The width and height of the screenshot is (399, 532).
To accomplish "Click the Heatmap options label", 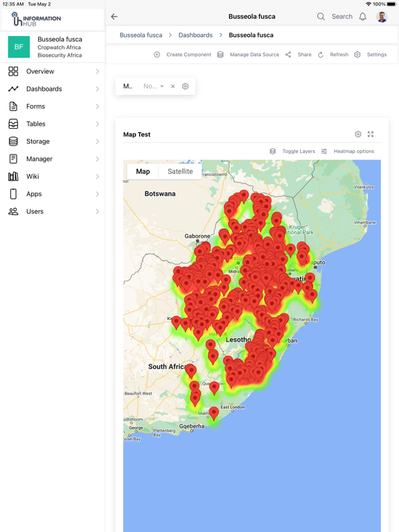I will tap(354, 151).
